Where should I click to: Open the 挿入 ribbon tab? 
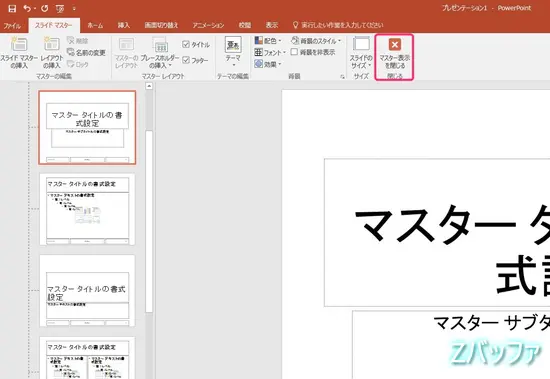tap(124, 25)
